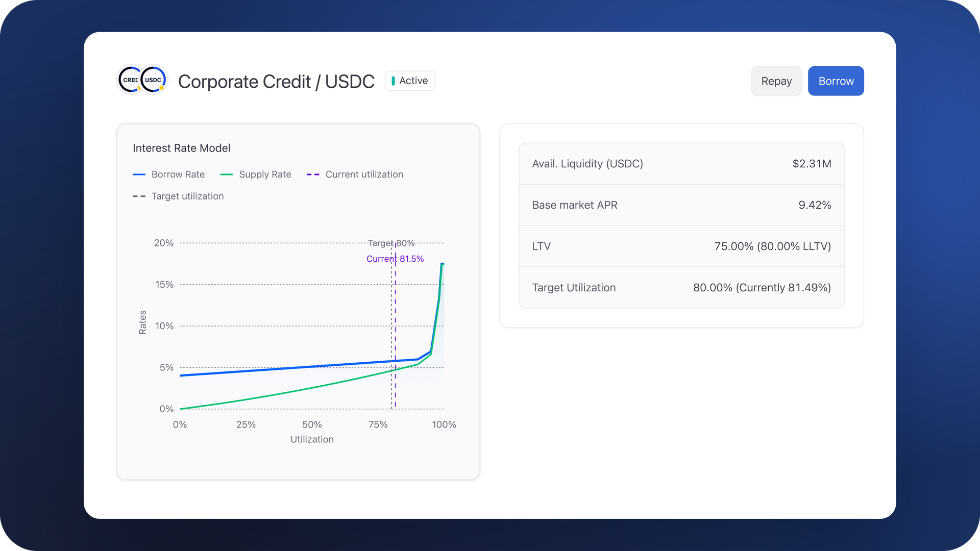Click the Rates y-axis title
Viewport: 980px width, 551px height.
[x=143, y=322]
